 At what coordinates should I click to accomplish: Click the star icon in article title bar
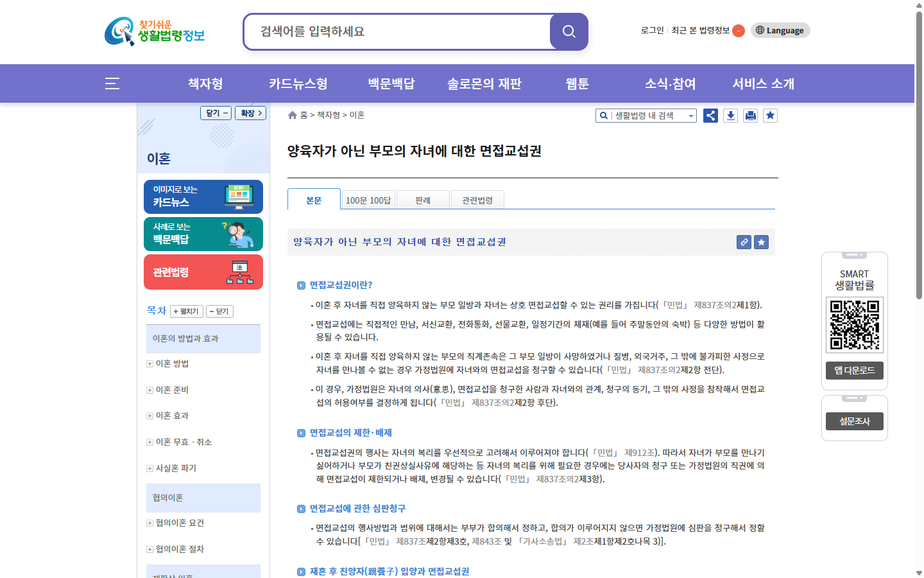[761, 242]
